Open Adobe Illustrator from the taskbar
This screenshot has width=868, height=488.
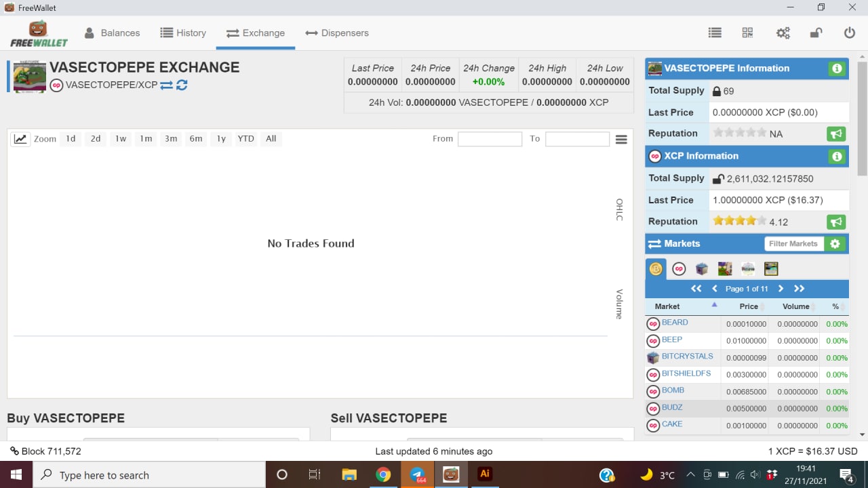(484, 474)
